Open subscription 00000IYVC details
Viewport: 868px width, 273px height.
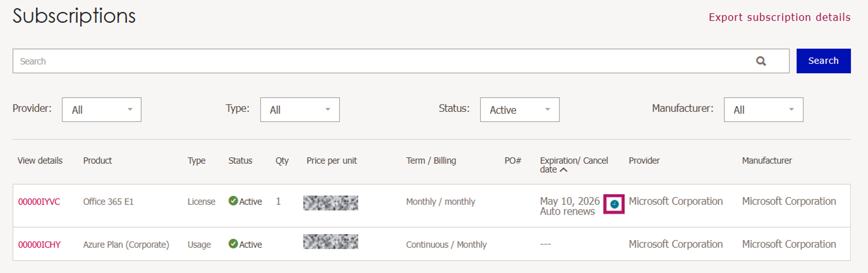[39, 202]
